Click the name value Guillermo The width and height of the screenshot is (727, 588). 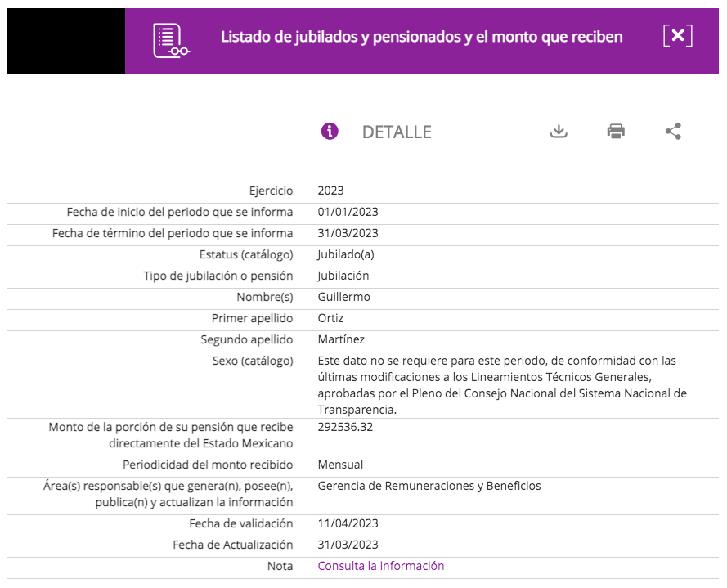(343, 297)
